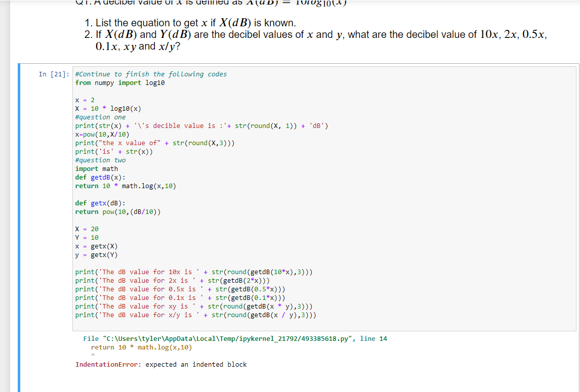580x392 pixels.
Task: Click the 'line 14' text in the error output
Action: tap(373, 339)
